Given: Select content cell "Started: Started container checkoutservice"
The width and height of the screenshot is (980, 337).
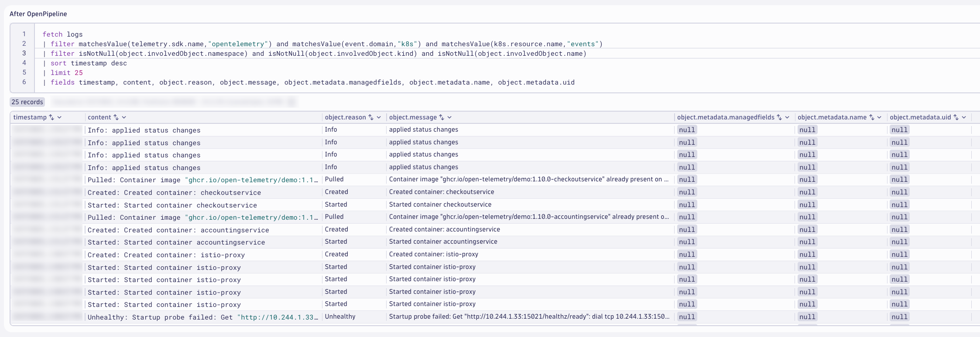Looking at the screenshot, I should (172, 205).
